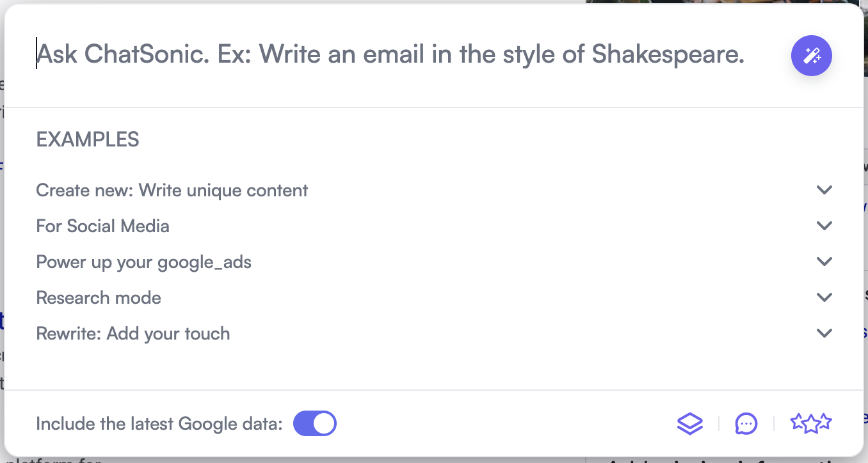Pick the 'Rewrite: Add your touch' example
The width and height of the screenshot is (868, 463).
pos(133,334)
